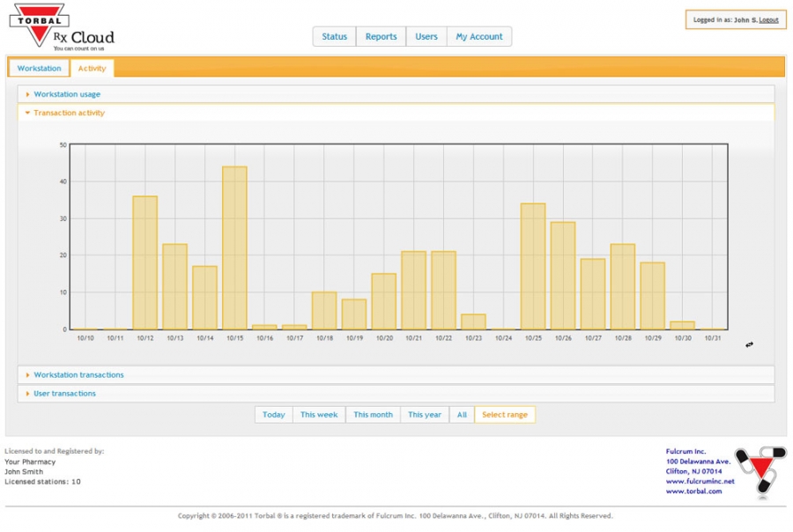The height and width of the screenshot is (532, 793).
Task: Click the "Clifton, NJ 07014" address line
Action: coord(694,471)
